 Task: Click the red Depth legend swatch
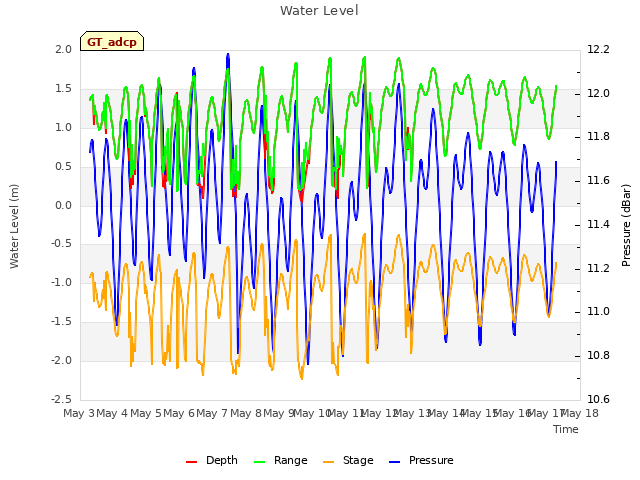[x=191, y=462]
